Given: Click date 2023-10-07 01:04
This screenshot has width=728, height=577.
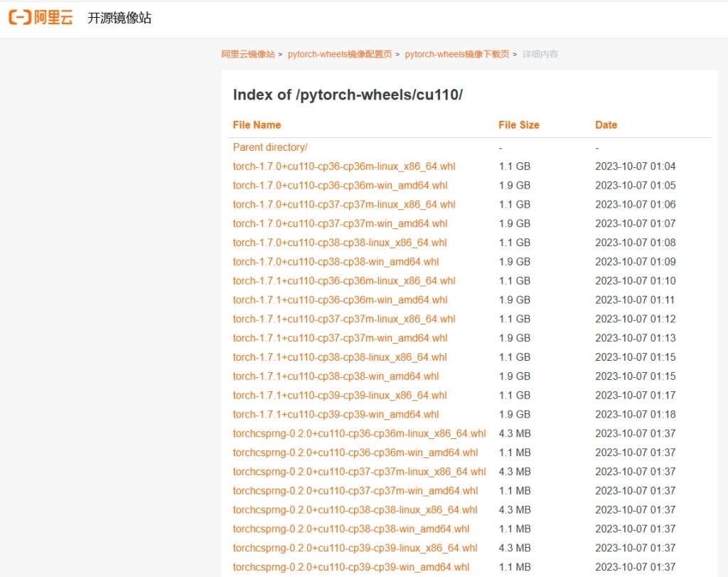Looking at the screenshot, I should point(635,166).
